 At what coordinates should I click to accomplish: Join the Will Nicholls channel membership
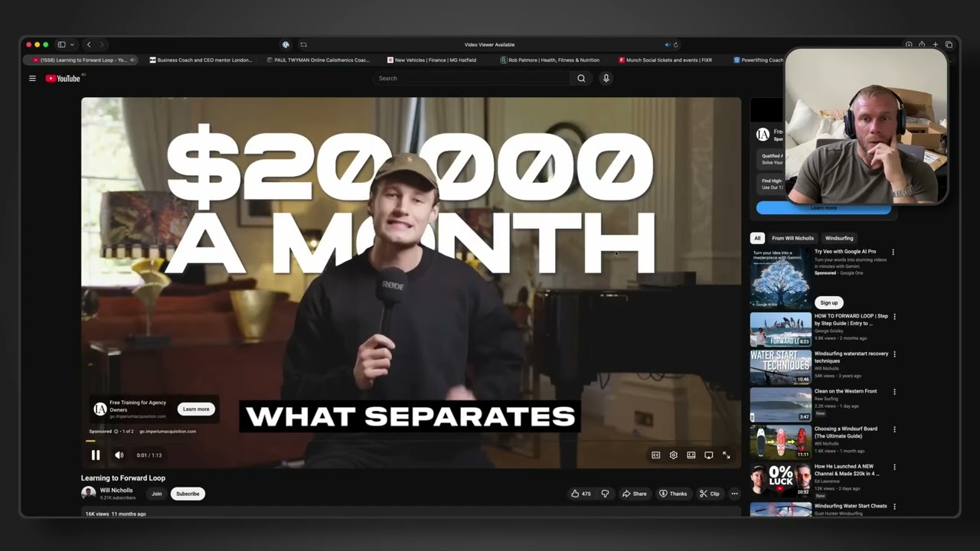pyautogui.click(x=156, y=494)
